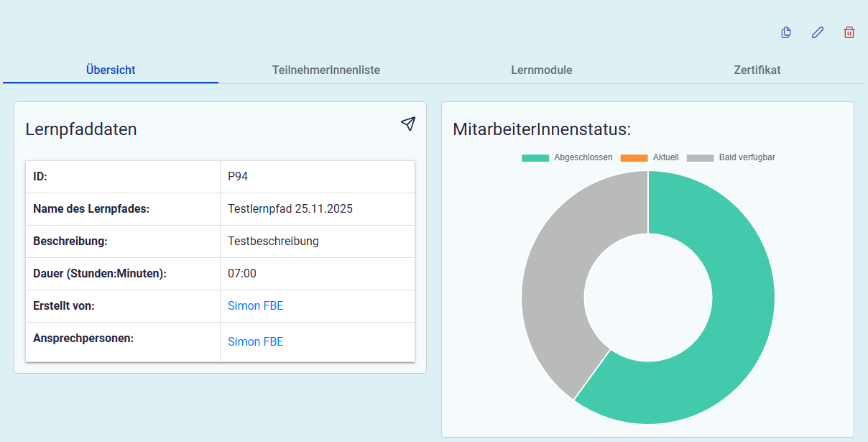The height and width of the screenshot is (442, 868).
Task: Click the Testbeschreibung description cell
Action: coord(273,241)
